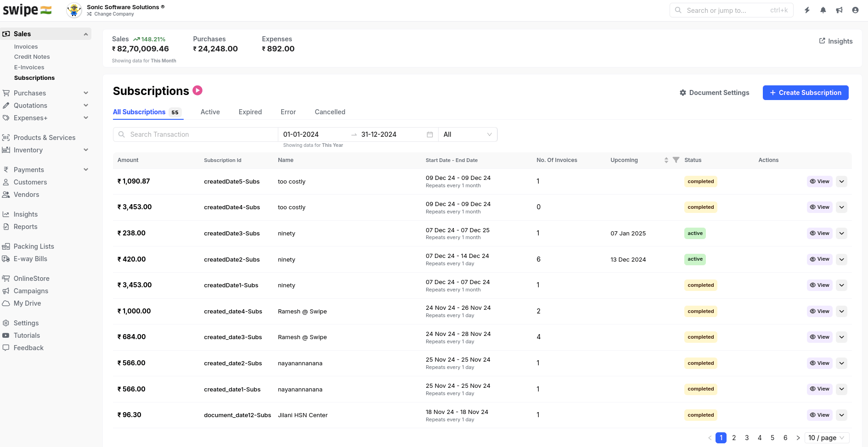Play the Subscriptions tutorial video icon
The image size is (868, 447).
(x=197, y=90)
